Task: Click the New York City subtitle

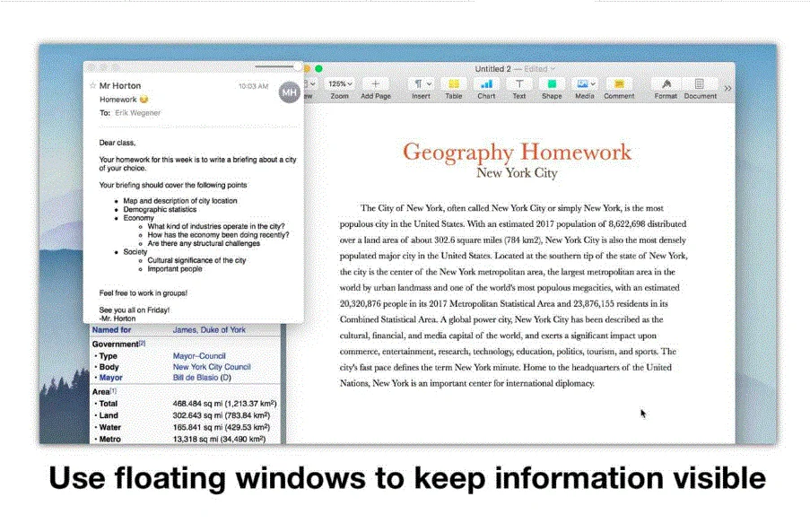Action: coord(517,173)
